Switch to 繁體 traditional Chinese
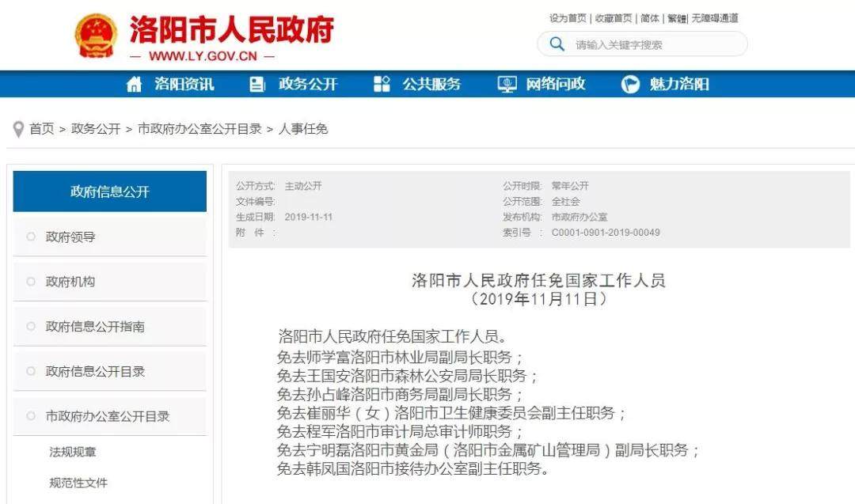This screenshot has width=855, height=504. click(x=677, y=18)
